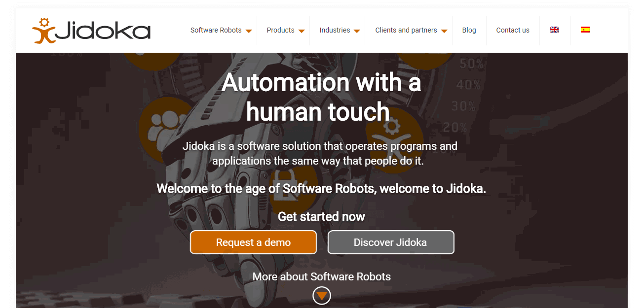Click the Jidoka is a software solution paragraph
This screenshot has height=308, width=644.
click(x=320, y=153)
